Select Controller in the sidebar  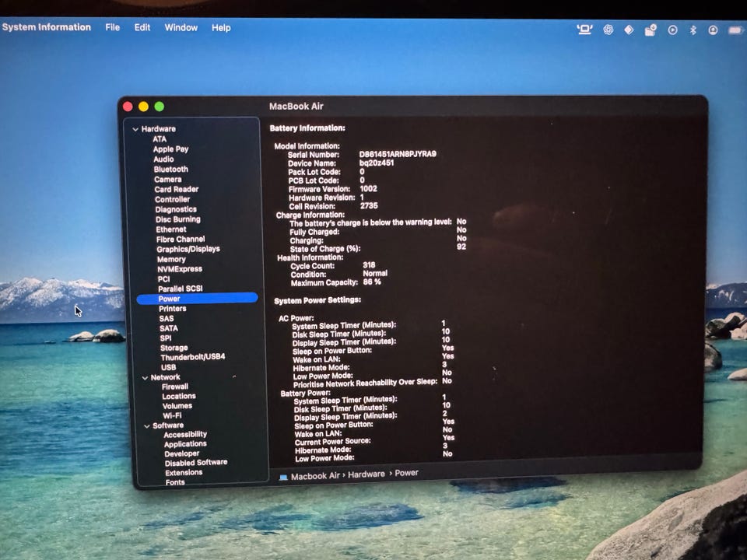coord(172,200)
